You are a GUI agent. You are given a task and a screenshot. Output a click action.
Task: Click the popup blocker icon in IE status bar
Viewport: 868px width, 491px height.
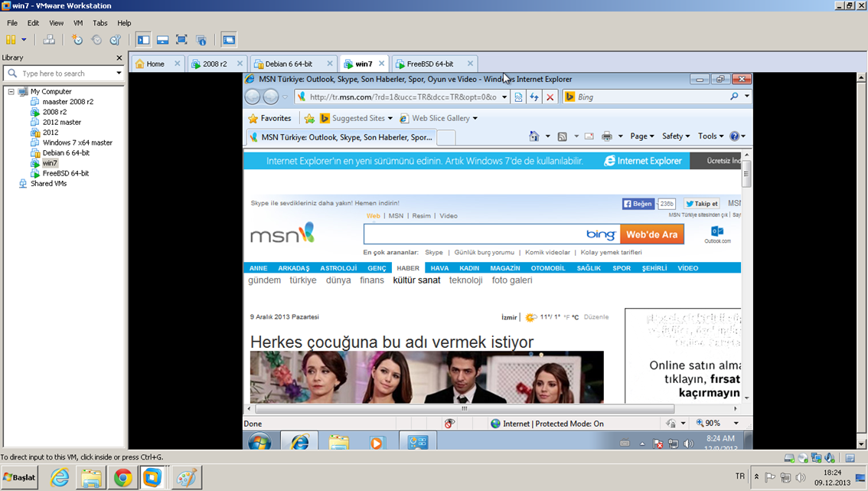pyautogui.click(x=449, y=424)
